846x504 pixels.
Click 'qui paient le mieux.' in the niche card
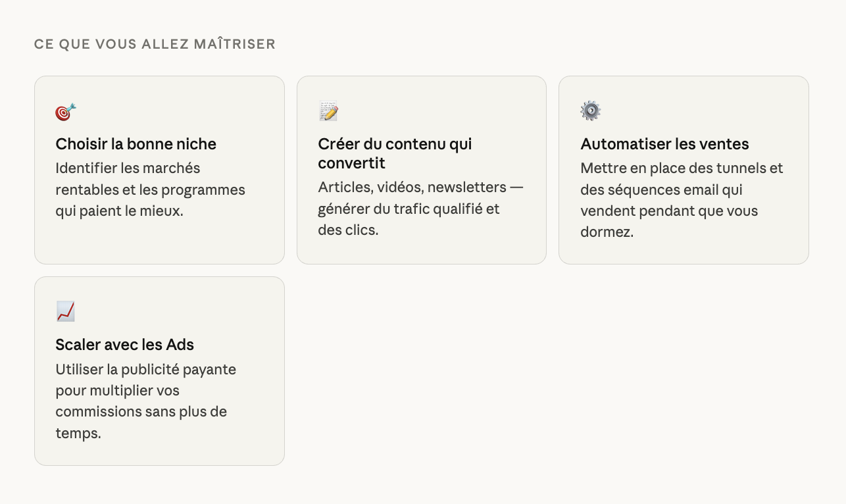point(119,211)
